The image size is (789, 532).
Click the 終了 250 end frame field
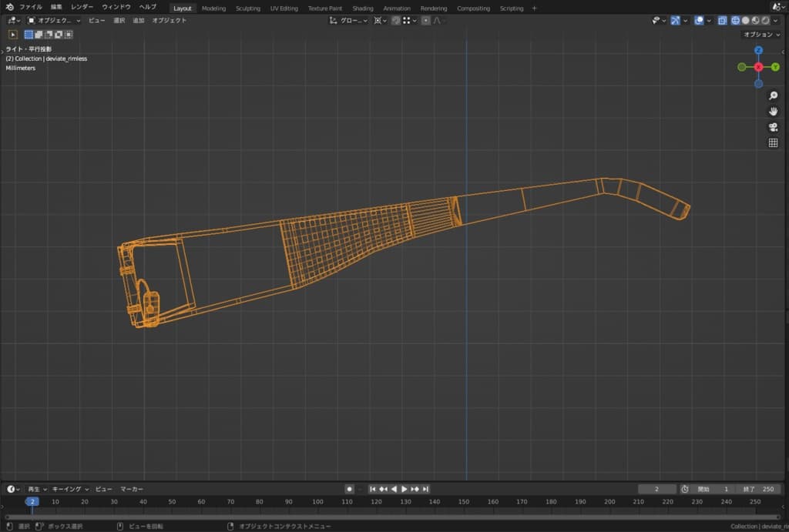point(758,489)
